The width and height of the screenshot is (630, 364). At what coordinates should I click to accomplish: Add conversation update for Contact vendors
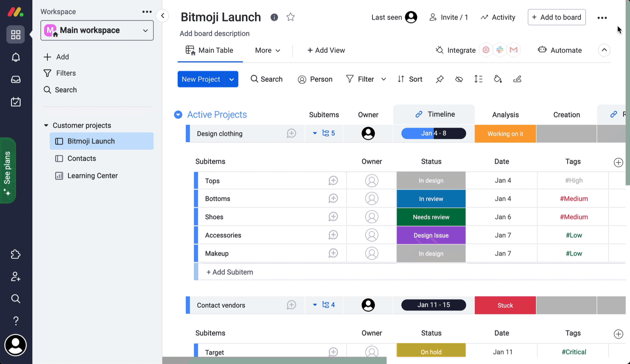(x=291, y=305)
